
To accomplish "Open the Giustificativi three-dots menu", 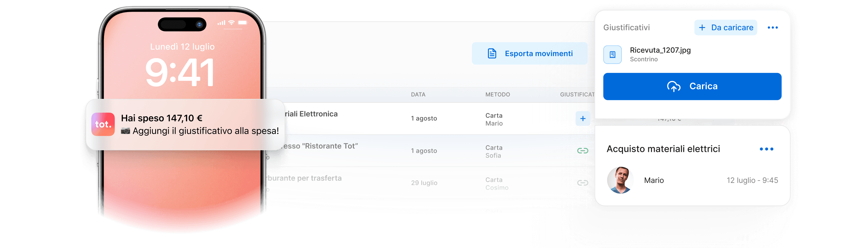I will click(x=773, y=28).
